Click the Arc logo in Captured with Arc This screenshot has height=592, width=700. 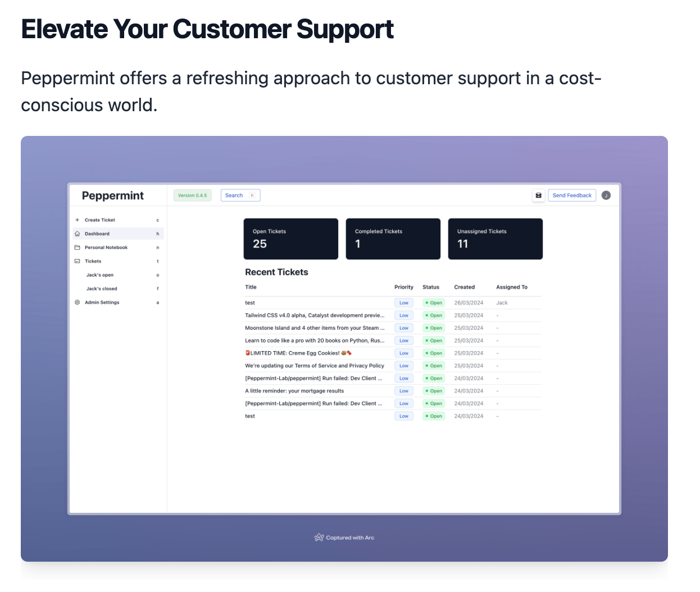point(319,538)
